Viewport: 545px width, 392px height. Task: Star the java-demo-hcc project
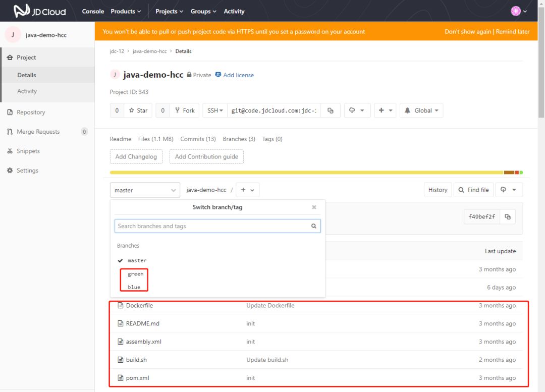[138, 110]
